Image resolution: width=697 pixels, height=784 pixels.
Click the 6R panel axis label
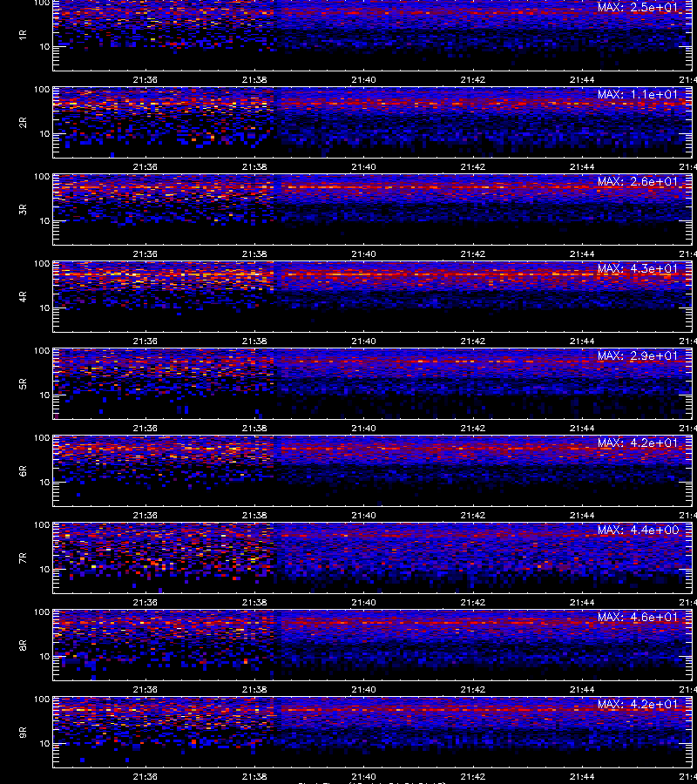(23, 471)
